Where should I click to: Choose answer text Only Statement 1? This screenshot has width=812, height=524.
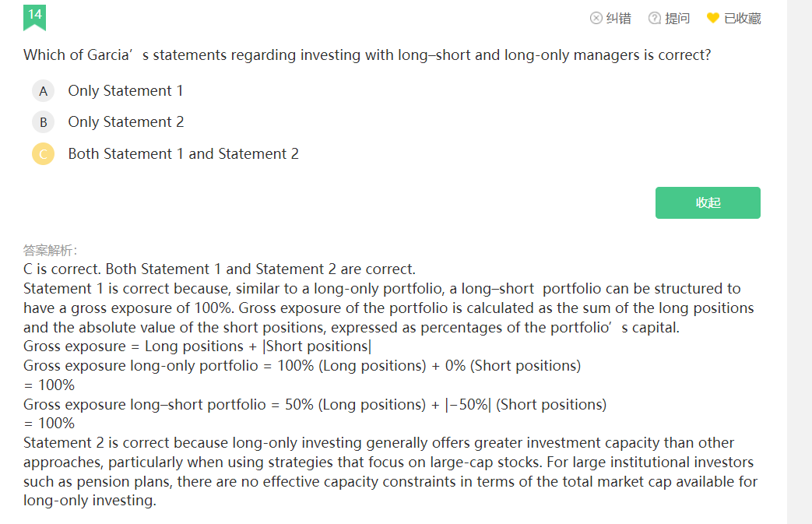pos(125,90)
